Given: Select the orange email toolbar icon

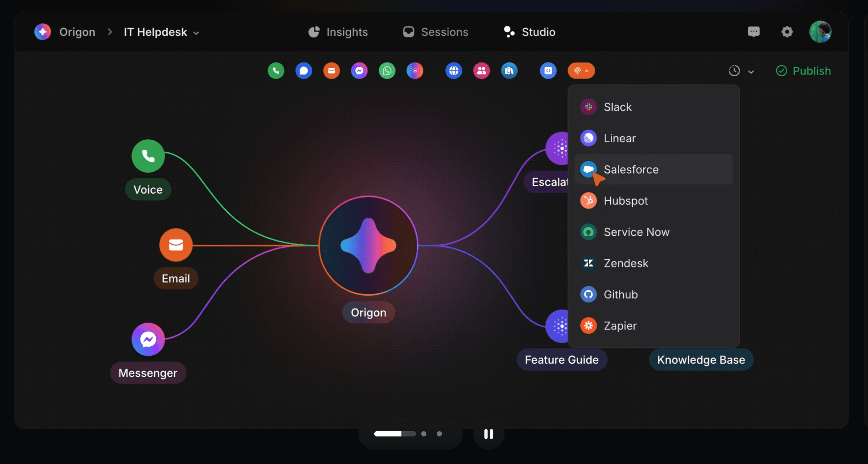Looking at the screenshot, I should pos(331,71).
